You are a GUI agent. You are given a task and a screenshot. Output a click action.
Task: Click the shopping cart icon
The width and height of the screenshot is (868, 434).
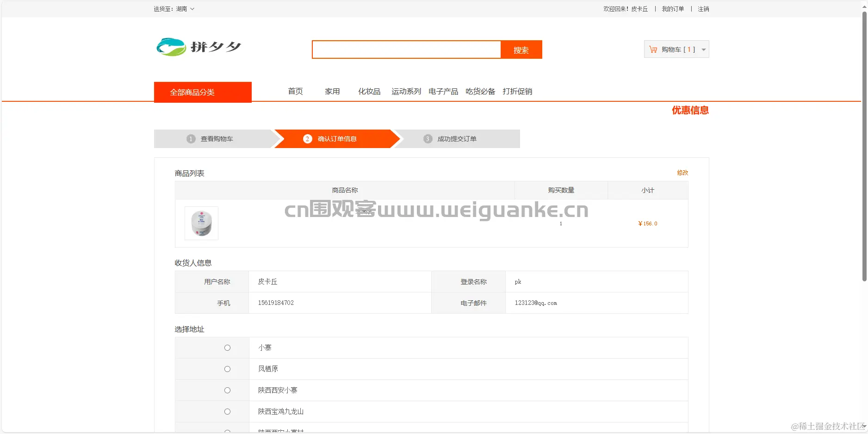pos(653,50)
